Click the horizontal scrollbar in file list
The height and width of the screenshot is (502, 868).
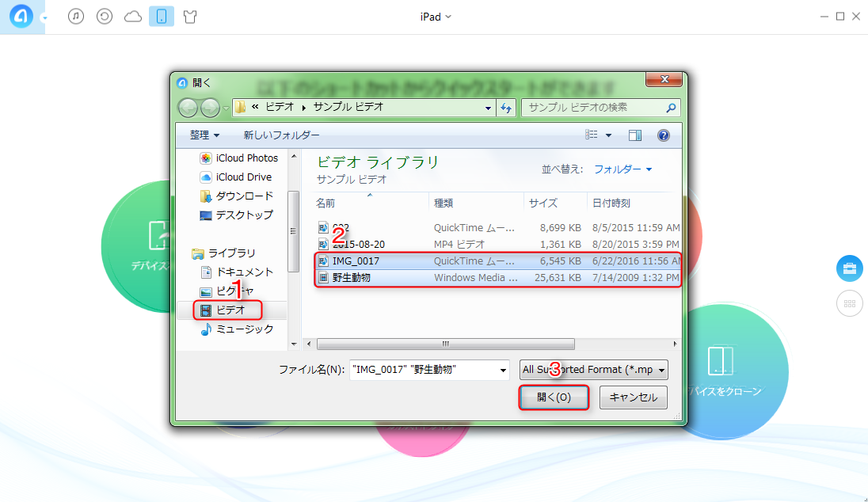tap(446, 344)
